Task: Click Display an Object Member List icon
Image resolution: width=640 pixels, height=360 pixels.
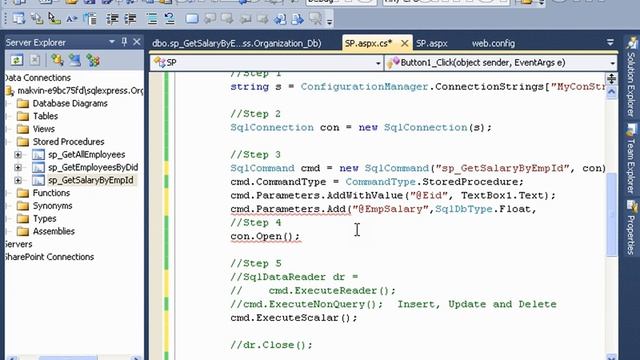Action: coord(19,19)
